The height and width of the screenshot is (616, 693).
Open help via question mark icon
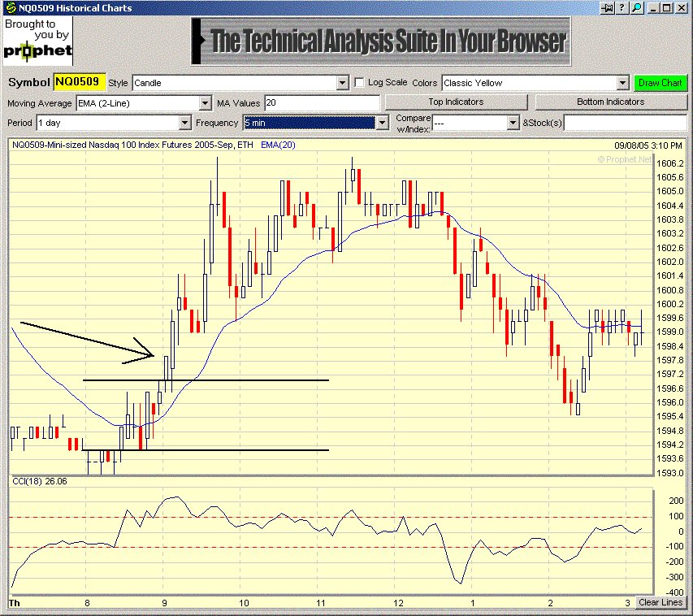(x=622, y=7)
